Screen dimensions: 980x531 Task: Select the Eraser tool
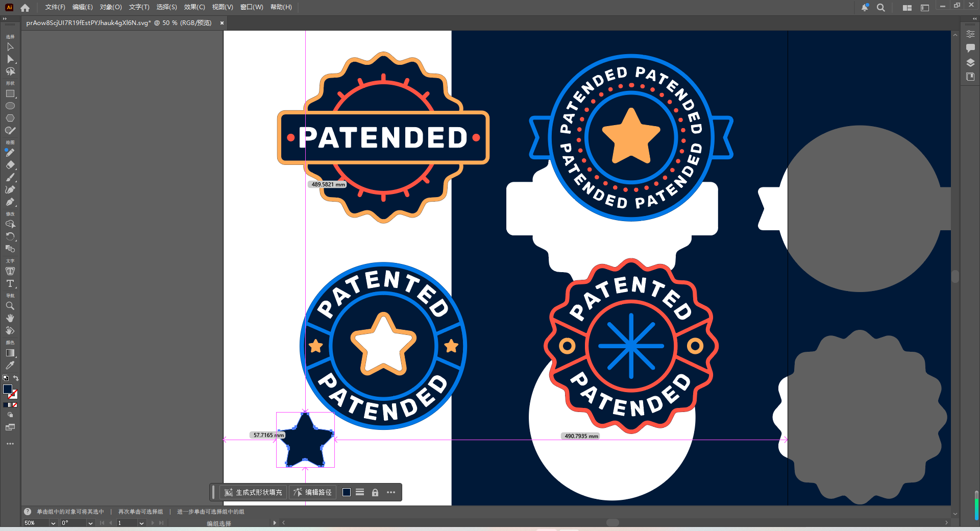[10, 165]
